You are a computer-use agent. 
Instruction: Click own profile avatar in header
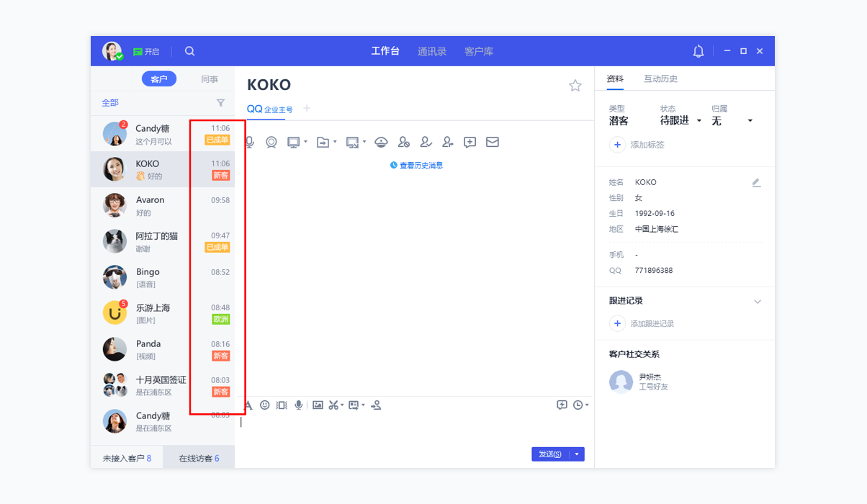coord(112,51)
